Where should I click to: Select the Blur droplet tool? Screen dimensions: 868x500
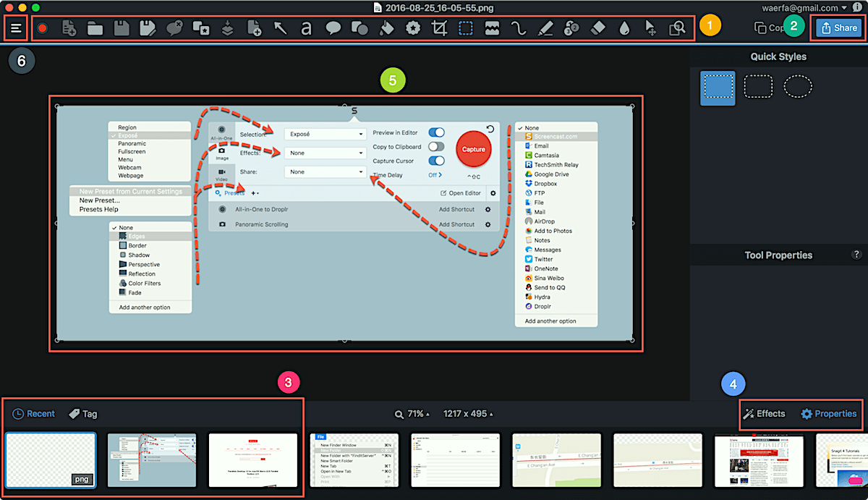coord(624,29)
